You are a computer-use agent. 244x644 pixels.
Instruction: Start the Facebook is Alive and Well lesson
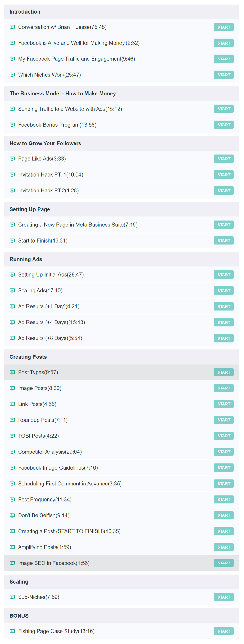click(x=223, y=43)
